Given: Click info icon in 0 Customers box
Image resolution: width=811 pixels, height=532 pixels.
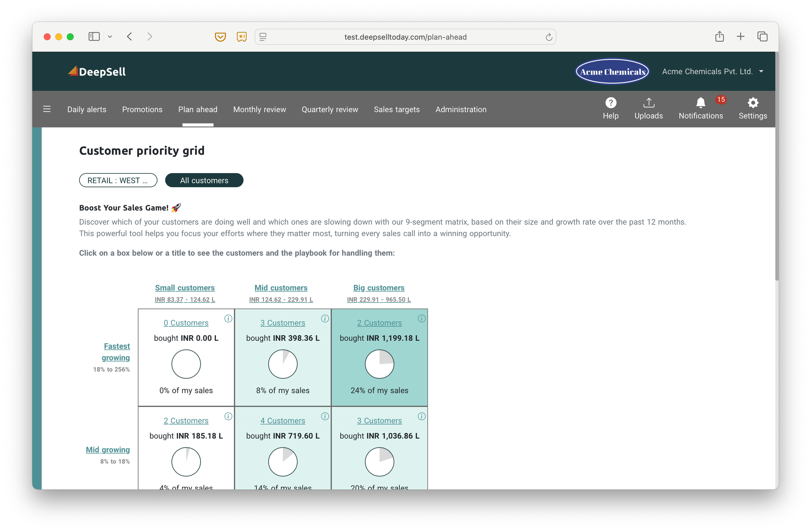Looking at the screenshot, I should [x=228, y=318].
